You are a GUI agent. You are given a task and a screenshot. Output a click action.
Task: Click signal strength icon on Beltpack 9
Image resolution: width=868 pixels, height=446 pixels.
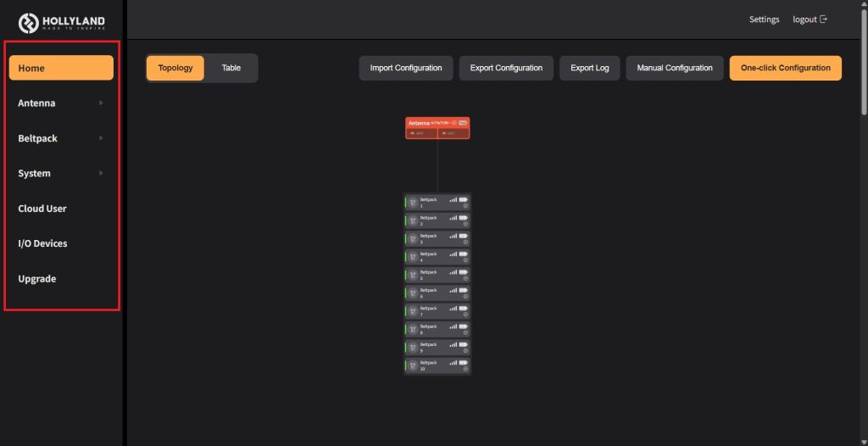pyautogui.click(x=453, y=344)
